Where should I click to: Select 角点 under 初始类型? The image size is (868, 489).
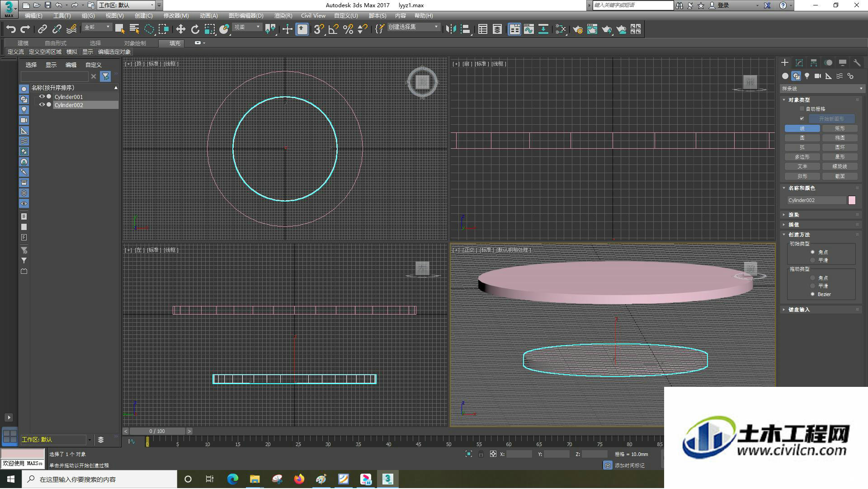(x=813, y=252)
